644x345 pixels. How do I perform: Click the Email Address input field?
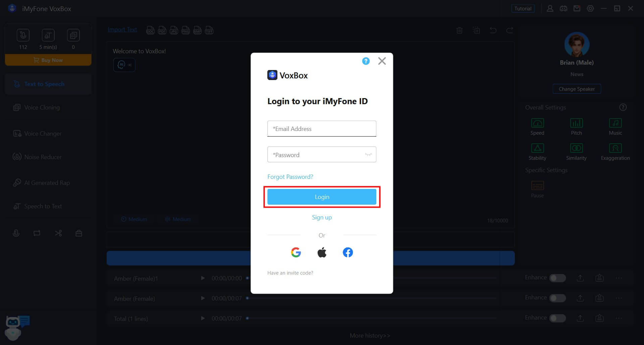click(322, 129)
